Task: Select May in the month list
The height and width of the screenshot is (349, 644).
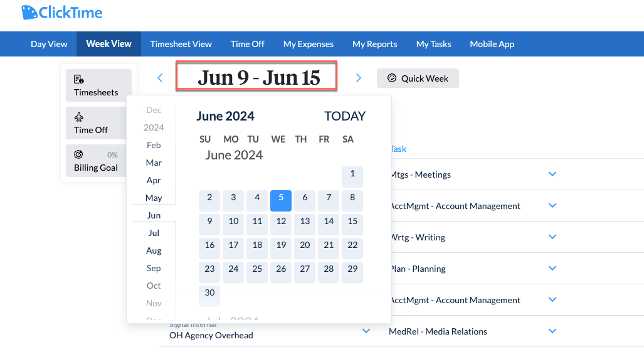Action: pyautogui.click(x=154, y=198)
